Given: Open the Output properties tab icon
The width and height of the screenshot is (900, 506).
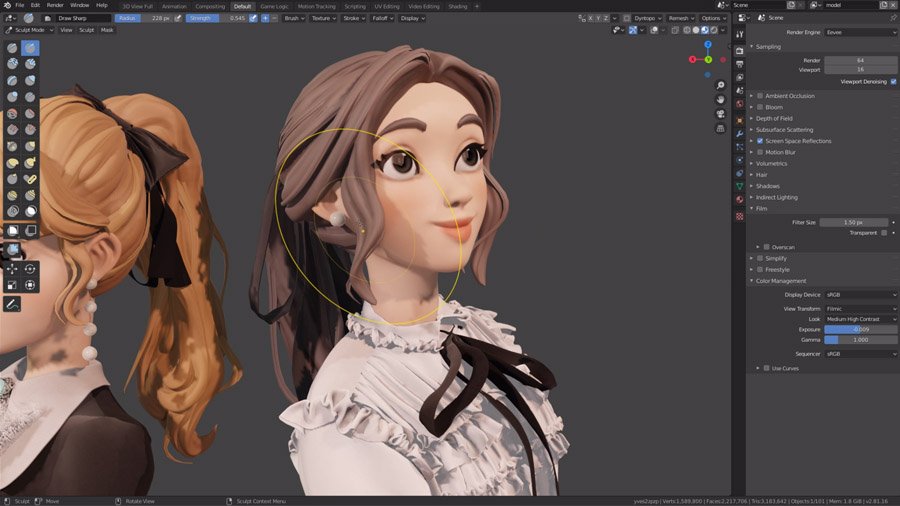Looking at the screenshot, I should 739,64.
